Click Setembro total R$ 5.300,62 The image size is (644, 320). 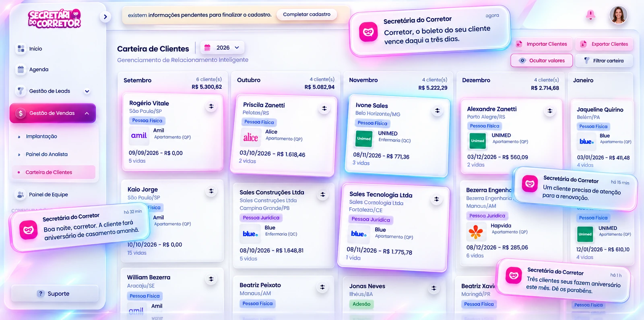(206, 87)
